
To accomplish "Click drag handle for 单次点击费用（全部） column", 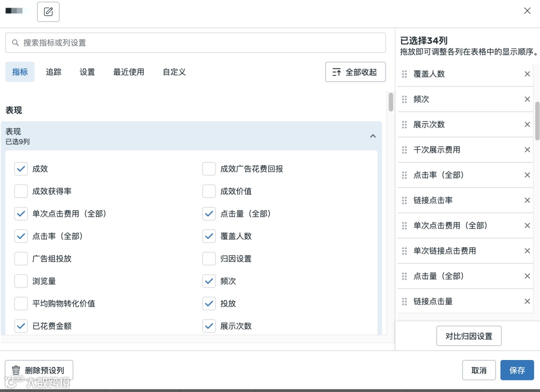I will tap(404, 225).
